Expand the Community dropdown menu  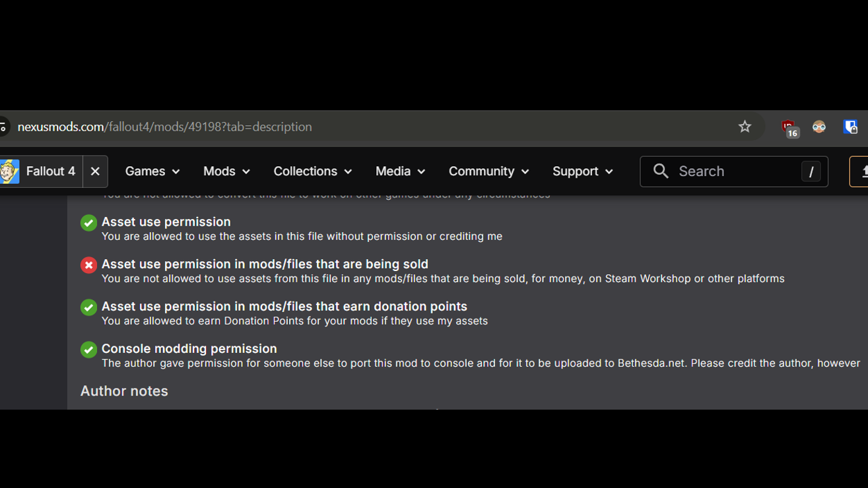pos(488,171)
